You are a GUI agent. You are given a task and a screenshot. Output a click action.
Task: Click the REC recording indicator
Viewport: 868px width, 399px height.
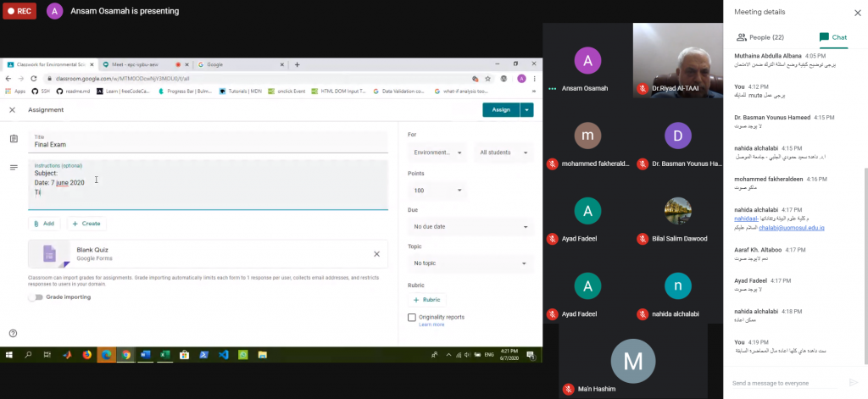[20, 11]
